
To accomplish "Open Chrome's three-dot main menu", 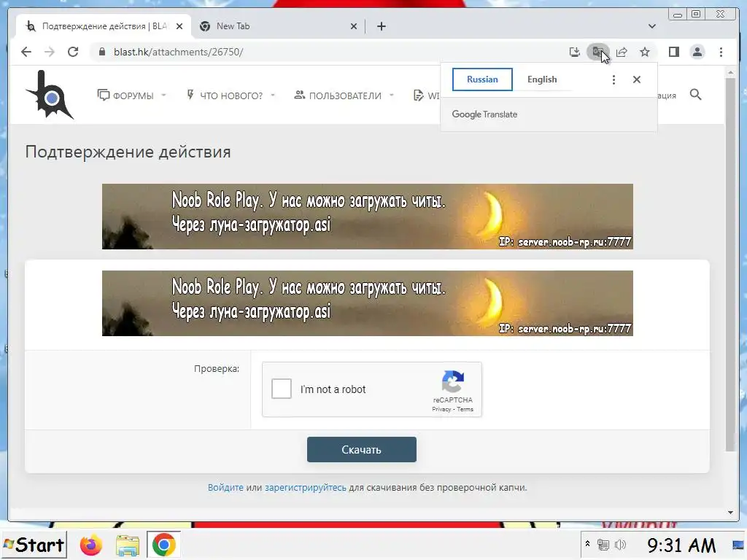I will click(721, 52).
